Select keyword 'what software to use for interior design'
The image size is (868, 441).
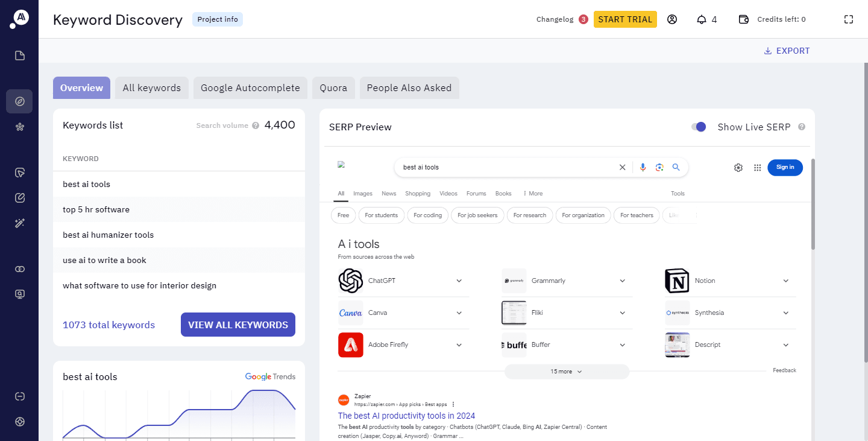pyautogui.click(x=179, y=285)
